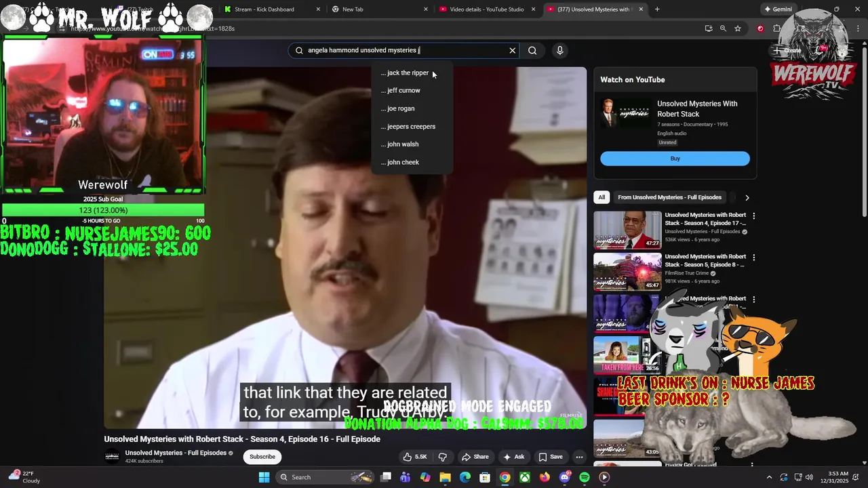Open the channel avatar beside Subscribe
Image resolution: width=868 pixels, height=488 pixels.
113,457
